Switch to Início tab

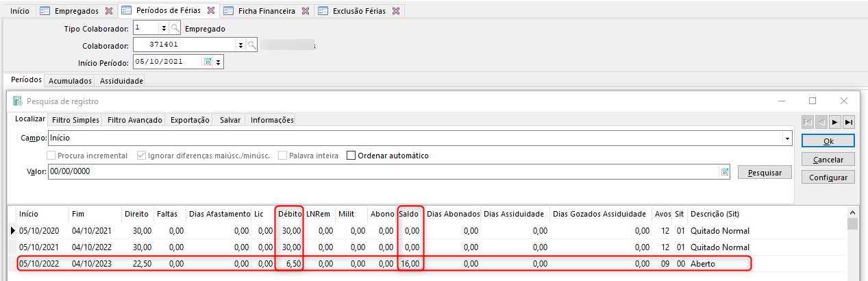pyautogui.click(x=19, y=12)
